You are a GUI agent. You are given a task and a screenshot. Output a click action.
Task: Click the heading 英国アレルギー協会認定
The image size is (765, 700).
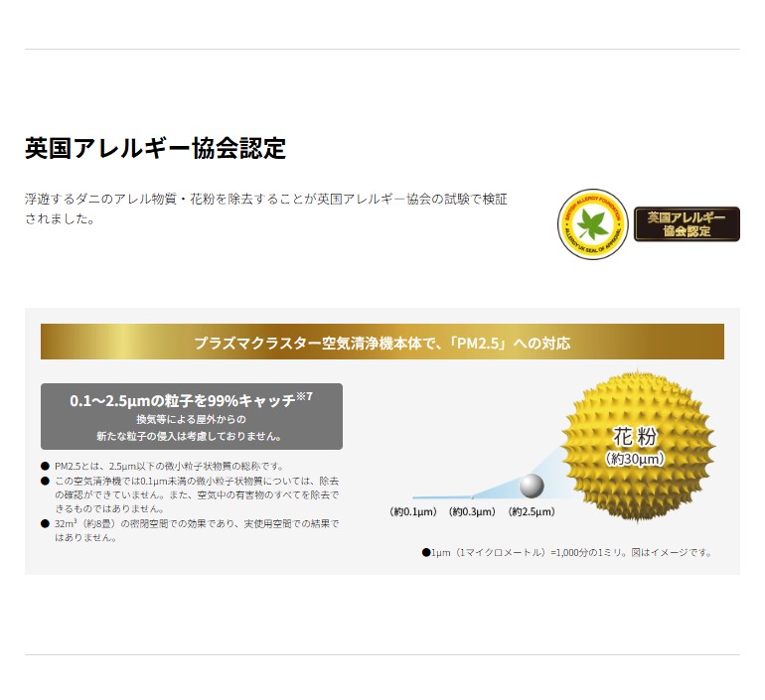click(x=156, y=148)
